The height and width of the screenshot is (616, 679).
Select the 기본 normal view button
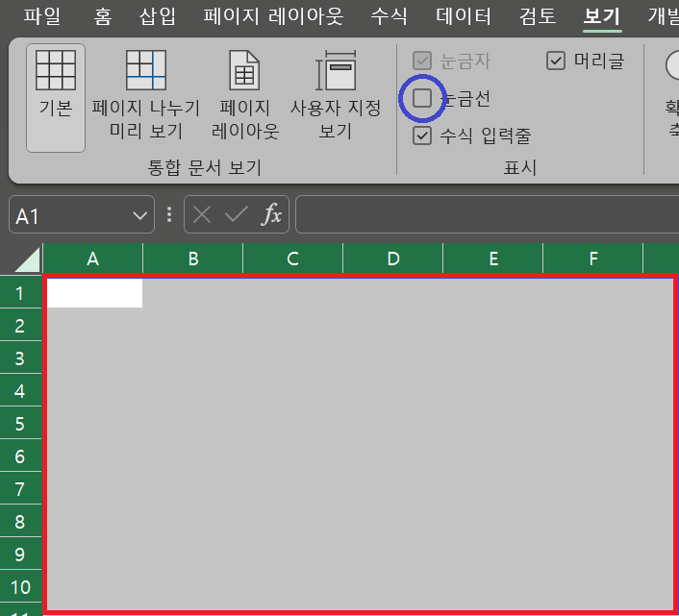point(56,98)
